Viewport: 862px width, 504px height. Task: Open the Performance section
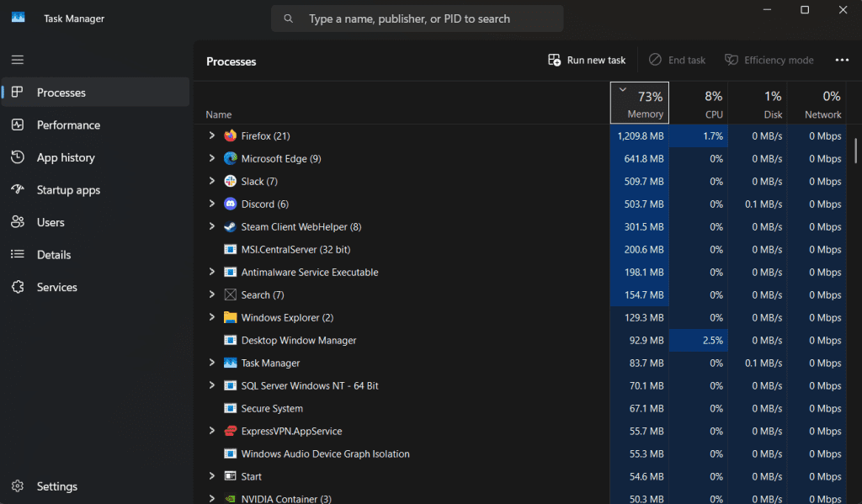(67, 125)
